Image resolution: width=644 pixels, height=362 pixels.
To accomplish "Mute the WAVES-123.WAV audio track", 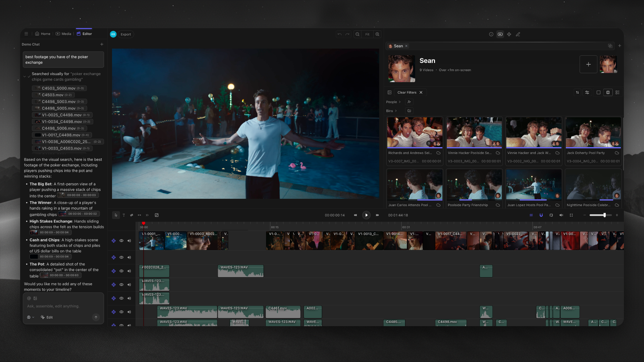I will [129, 285].
